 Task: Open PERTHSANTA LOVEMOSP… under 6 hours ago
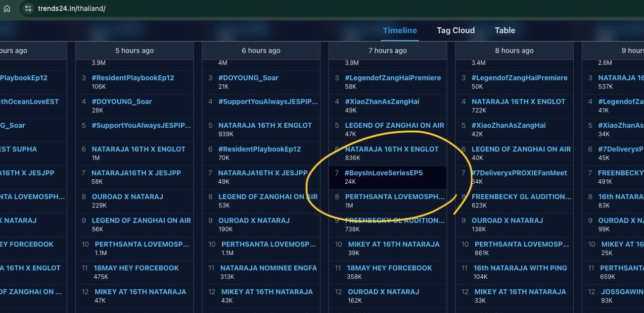(269, 244)
